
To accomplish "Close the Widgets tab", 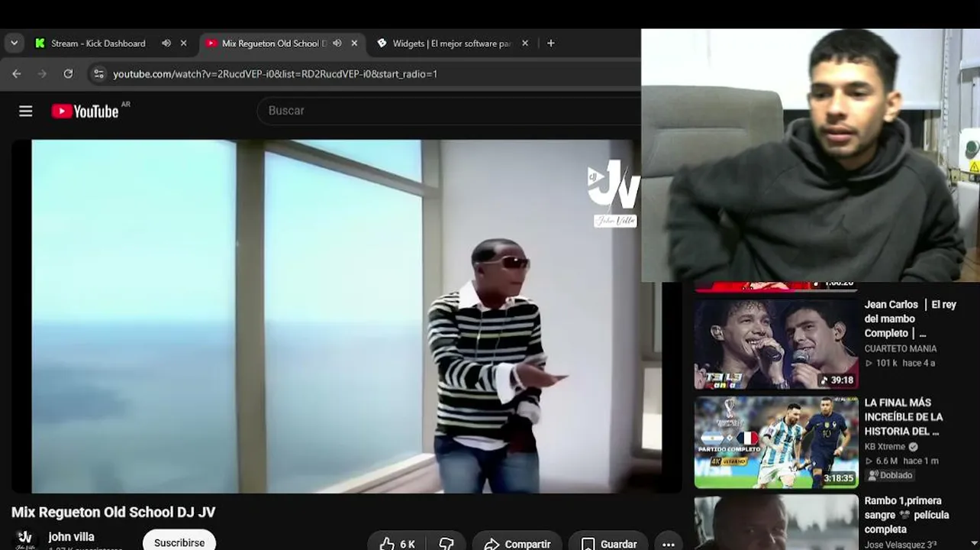I will (x=524, y=44).
